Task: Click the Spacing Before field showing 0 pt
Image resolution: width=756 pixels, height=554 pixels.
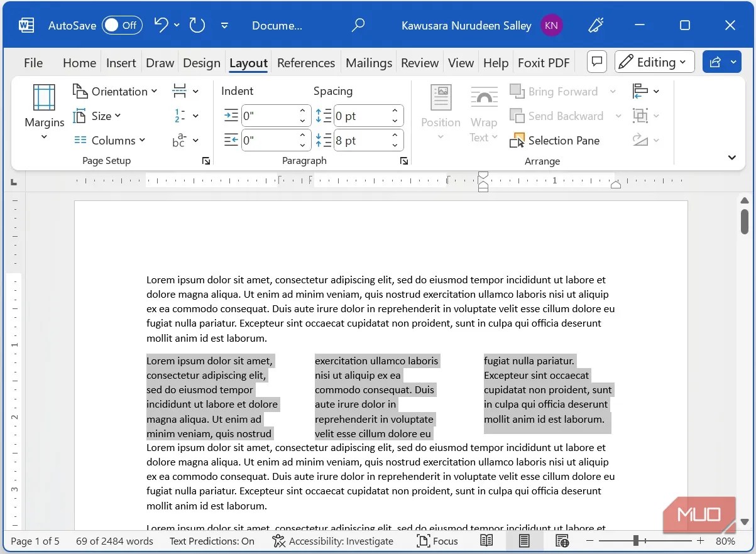Action: 361,116
